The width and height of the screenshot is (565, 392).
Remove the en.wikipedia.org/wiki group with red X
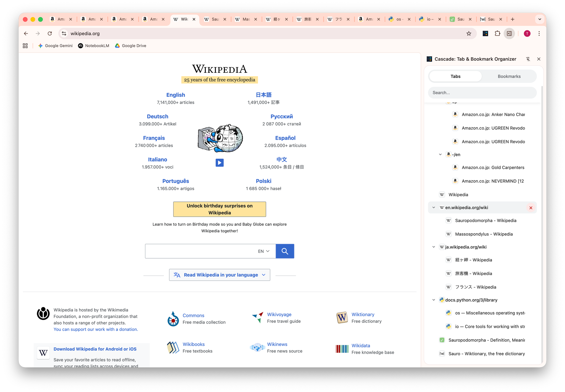pos(531,208)
